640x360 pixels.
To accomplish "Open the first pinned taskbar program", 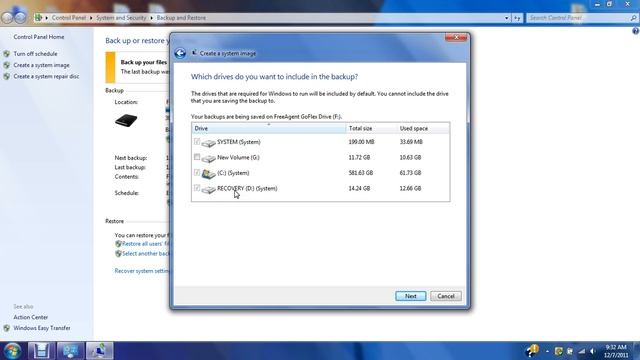I will 41,351.
